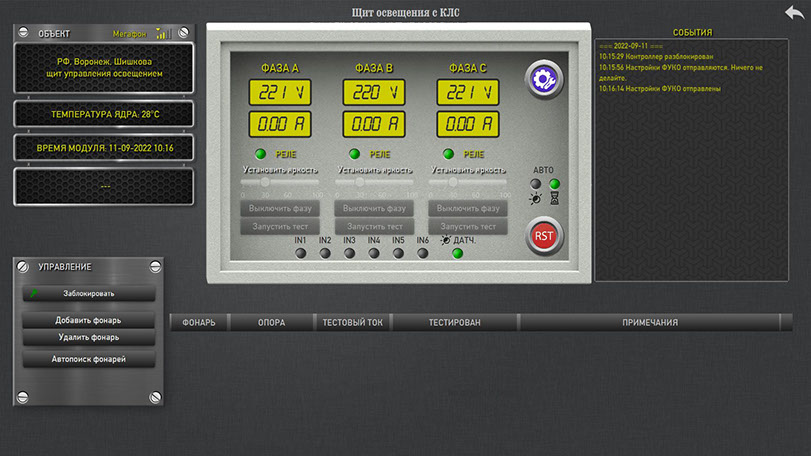Click the Добавить фонарь button

point(89,321)
